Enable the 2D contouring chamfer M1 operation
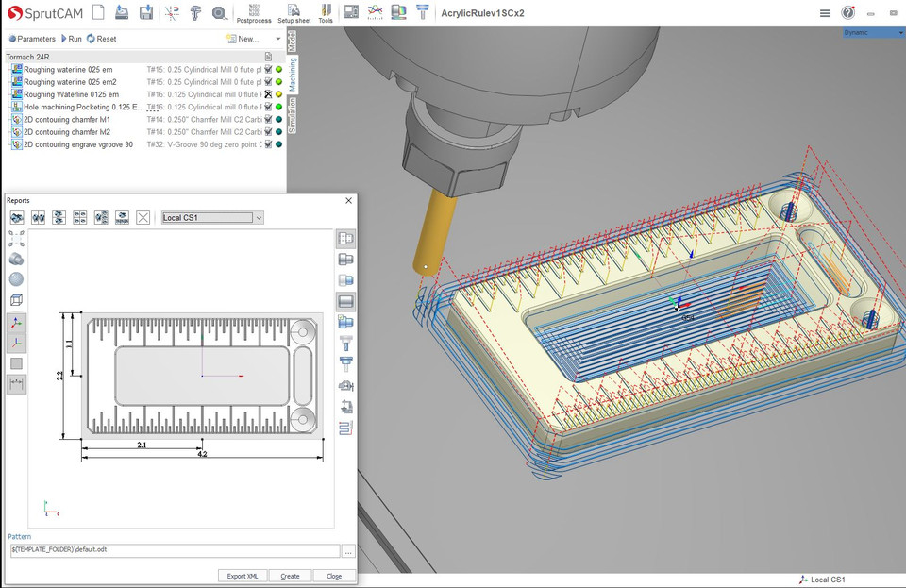 [x=268, y=119]
